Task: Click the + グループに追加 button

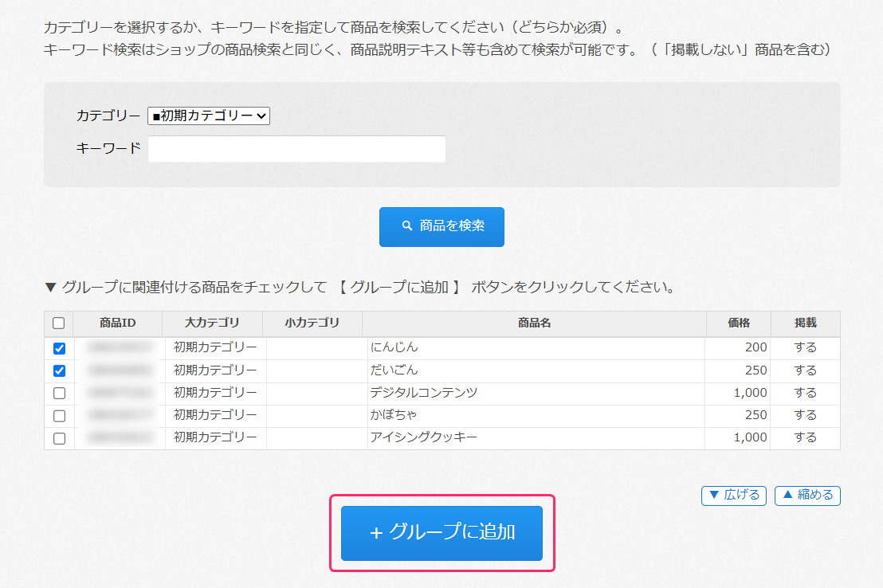Action: point(441,532)
